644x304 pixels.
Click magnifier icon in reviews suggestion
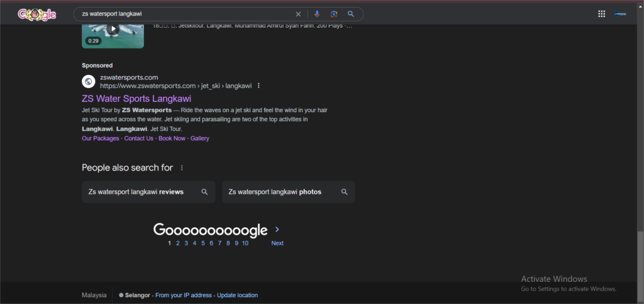click(204, 192)
